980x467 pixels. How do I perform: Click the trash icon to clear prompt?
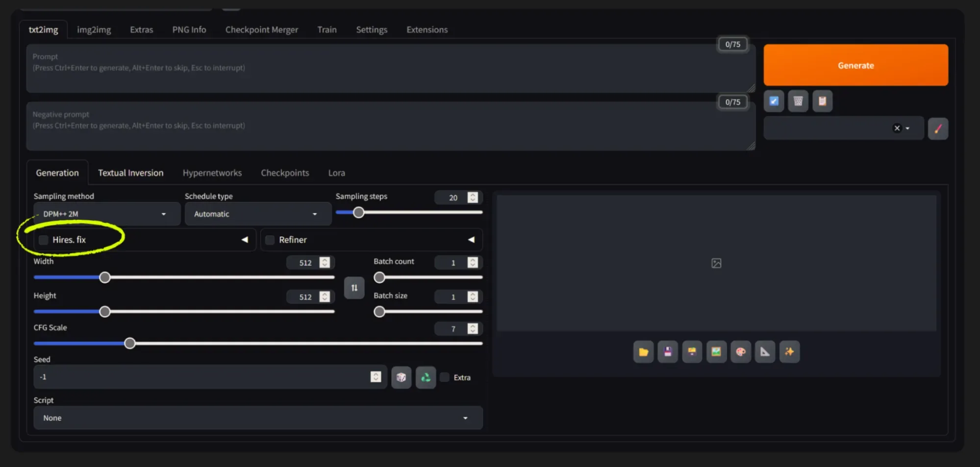click(798, 101)
